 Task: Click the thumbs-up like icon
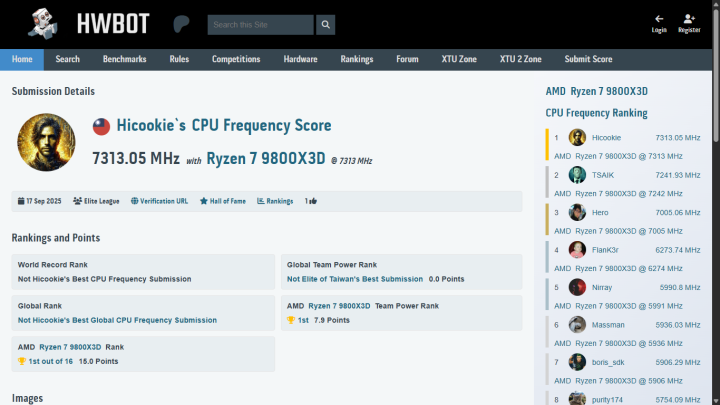point(313,201)
